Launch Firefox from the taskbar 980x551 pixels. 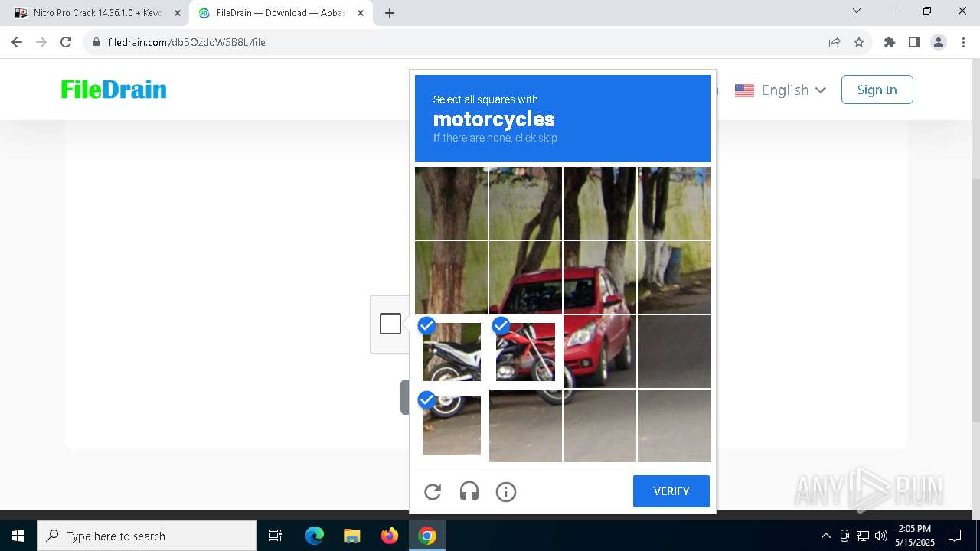[390, 536]
